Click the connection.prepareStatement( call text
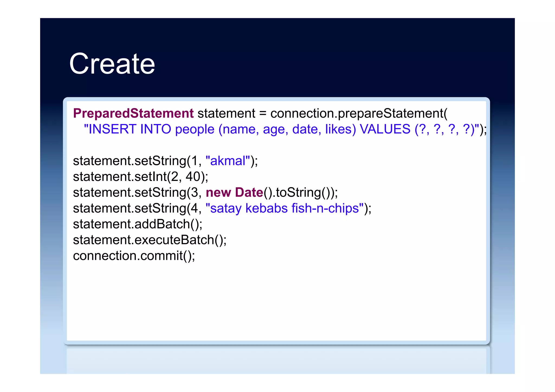 (359, 113)
